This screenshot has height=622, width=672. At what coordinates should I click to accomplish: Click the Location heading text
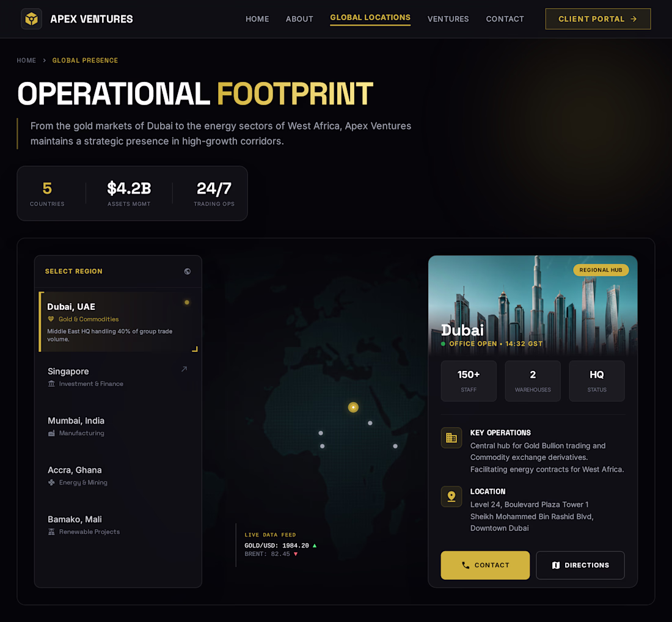coord(488,491)
